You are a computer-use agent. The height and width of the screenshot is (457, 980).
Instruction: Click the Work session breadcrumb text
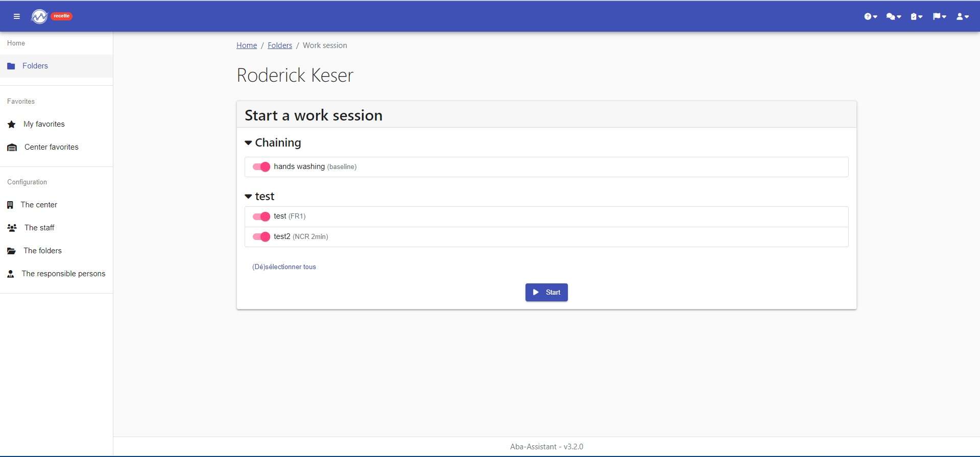coord(325,45)
